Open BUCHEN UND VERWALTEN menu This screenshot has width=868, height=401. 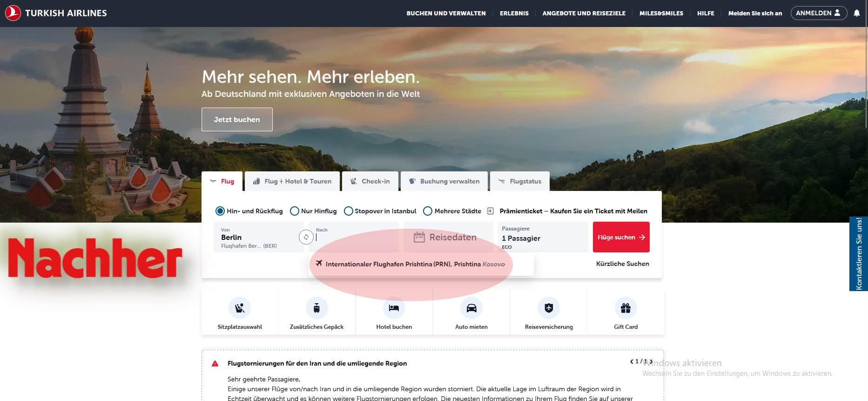[x=446, y=13]
